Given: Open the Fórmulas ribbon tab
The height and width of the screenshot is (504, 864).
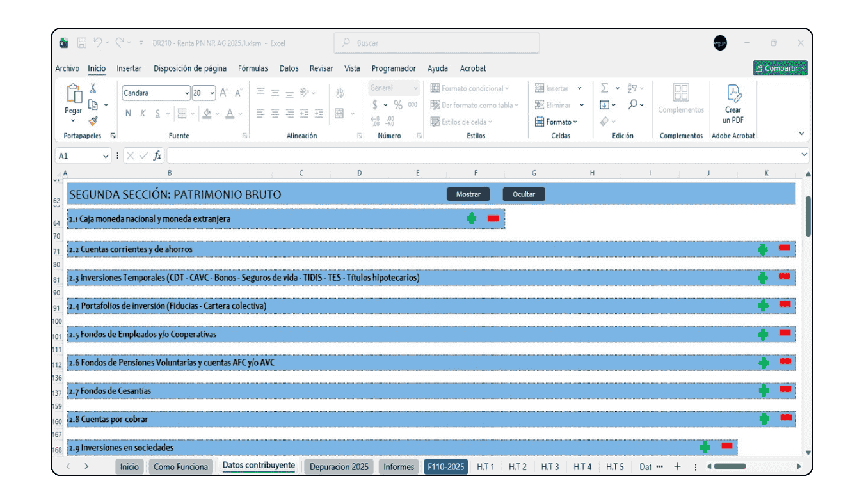Looking at the screenshot, I should click(x=253, y=68).
